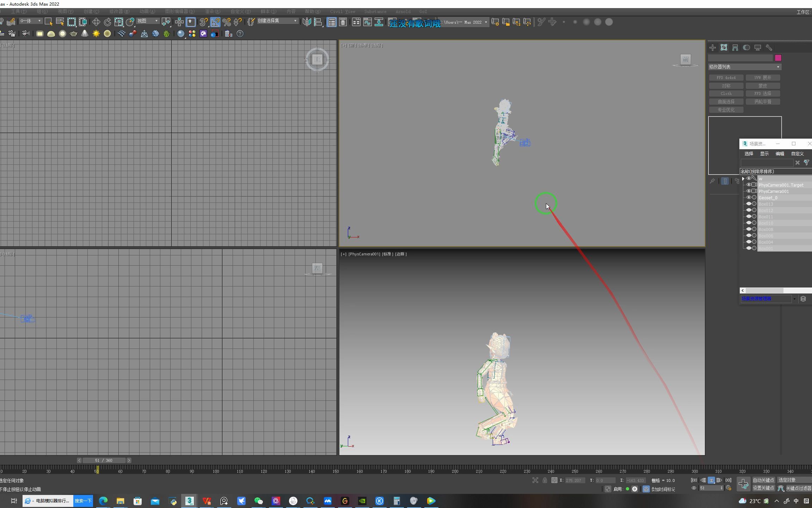812x508 pixels.
Task: Show the hidden Box013 object
Action: click(749, 204)
